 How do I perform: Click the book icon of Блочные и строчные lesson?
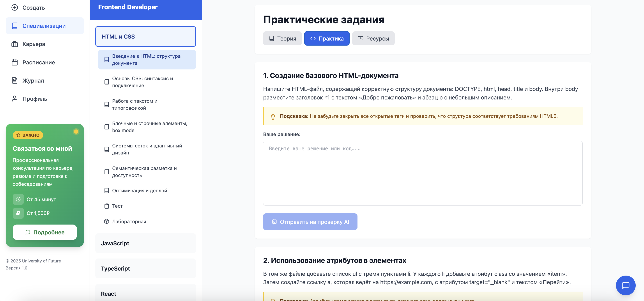(x=106, y=127)
